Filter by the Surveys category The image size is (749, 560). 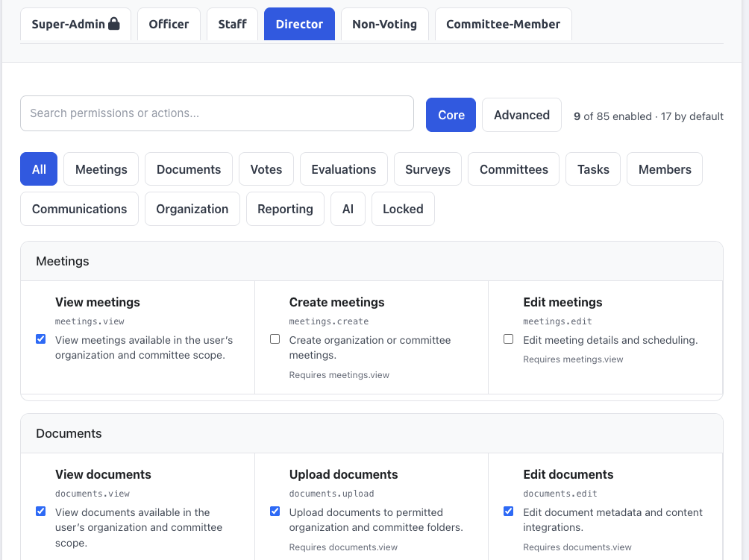pyautogui.click(x=427, y=169)
